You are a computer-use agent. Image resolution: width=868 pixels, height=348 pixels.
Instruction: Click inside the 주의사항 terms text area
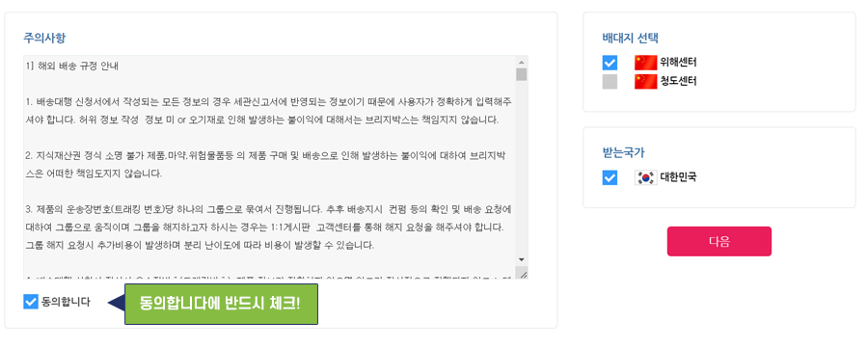click(x=269, y=167)
